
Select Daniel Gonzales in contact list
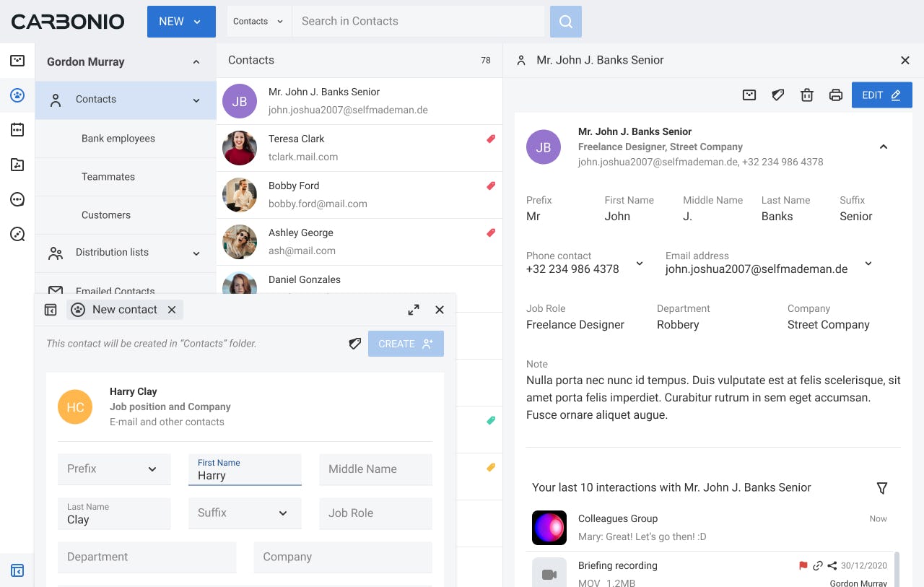coord(359,280)
